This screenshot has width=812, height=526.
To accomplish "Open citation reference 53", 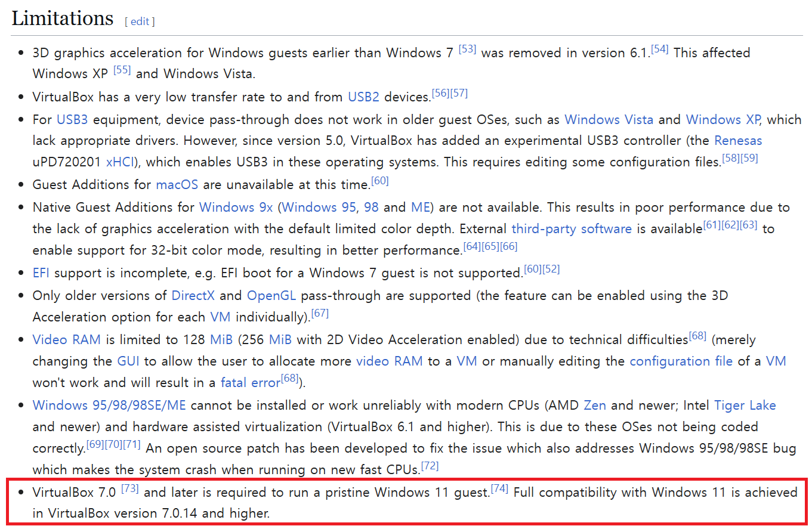I will (467, 49).
